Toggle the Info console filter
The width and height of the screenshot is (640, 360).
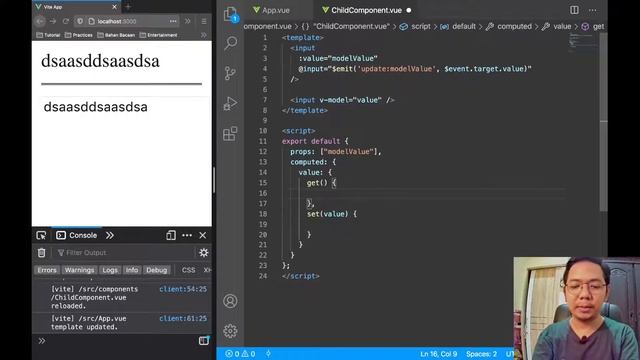(x=132, y=270)
